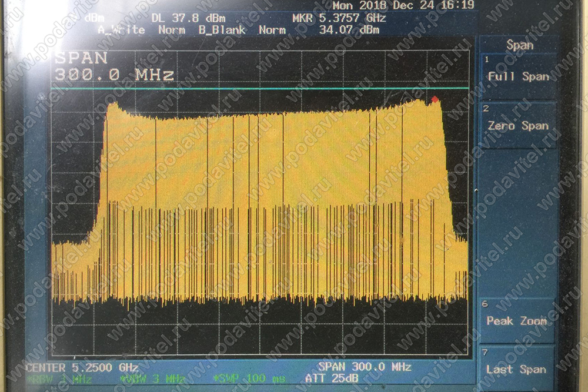Select the SPAN 300.0 MHz entry field
588x392 pixels.
pos(114,66)
